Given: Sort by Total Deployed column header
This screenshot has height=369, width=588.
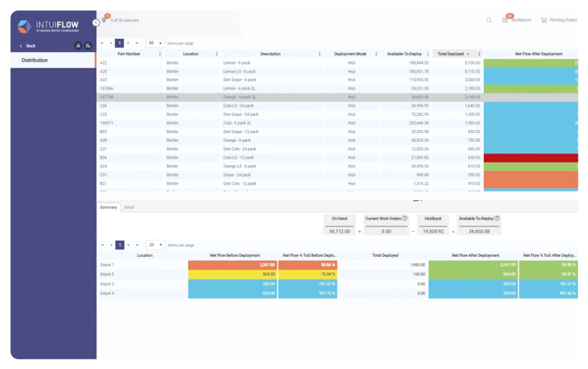Looking at the screenshot, I should point(452,54).
